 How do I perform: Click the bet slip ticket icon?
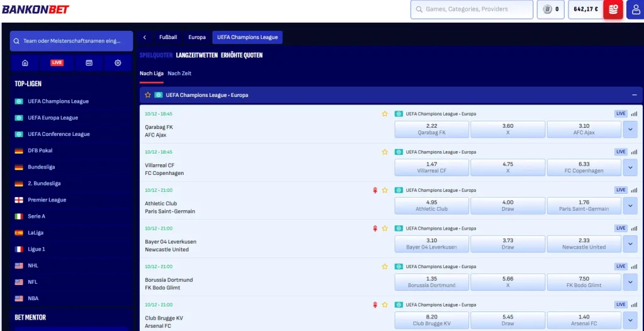89,63
